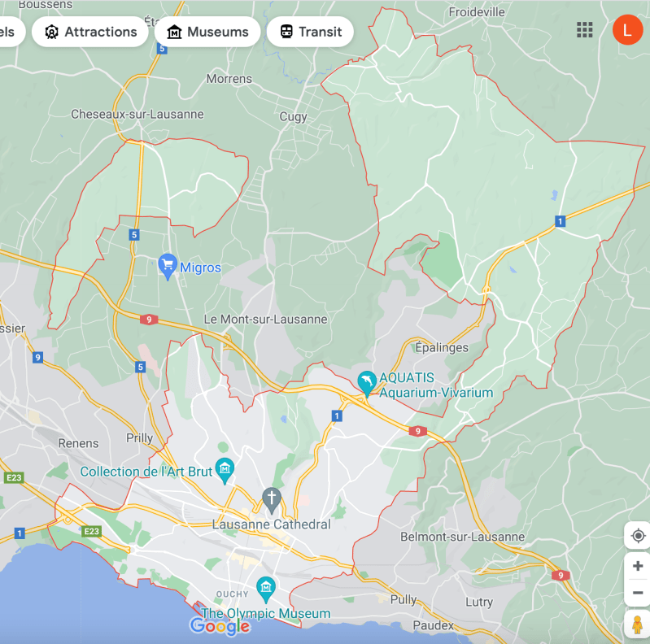The image size is (650, 644).
Task: Filter map by Attractions
Action: (90, 32)
